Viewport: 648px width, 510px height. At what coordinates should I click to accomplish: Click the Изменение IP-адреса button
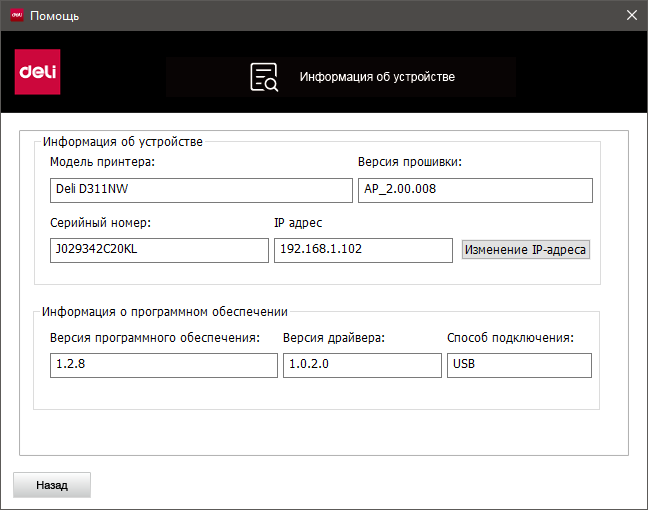tap(526, 250)
